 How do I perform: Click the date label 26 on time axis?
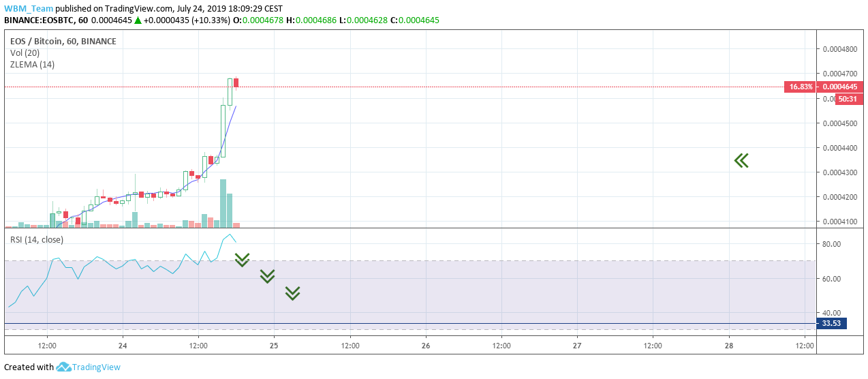(426, 346)
